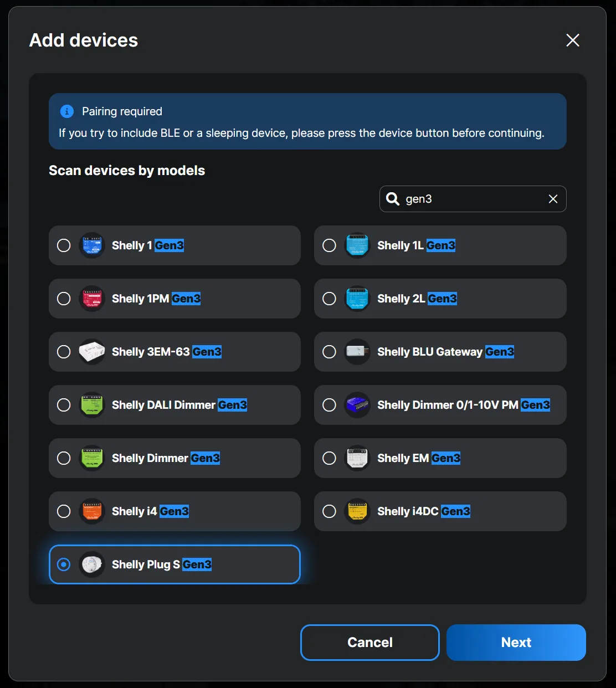Click the 'Shelly 3EM-63 Gen3' label
This screenshot has height=688, width=616.
[x=167, y=352]
